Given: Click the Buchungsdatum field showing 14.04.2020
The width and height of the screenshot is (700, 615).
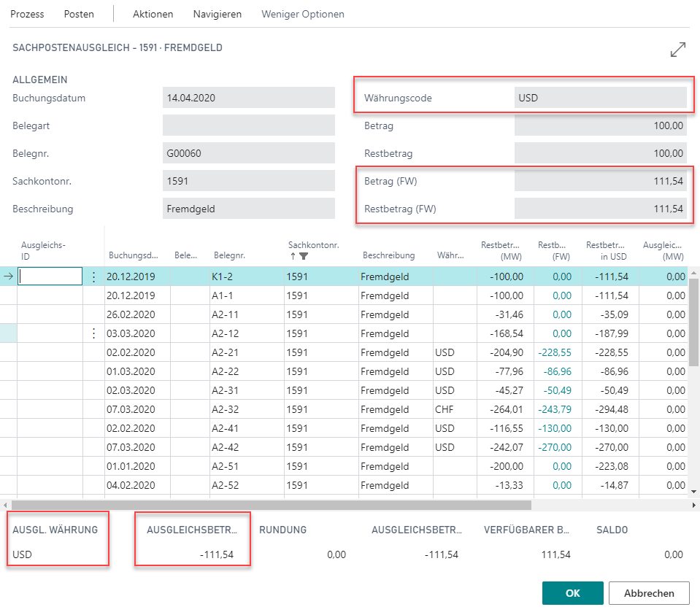Looking at the screenshot, I should click(x=249, y=98).
